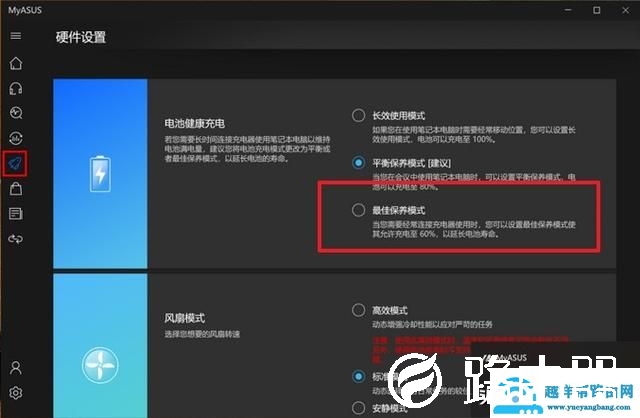Open the customer support headset icon
640x418 pixels.
tap(16, 88)
